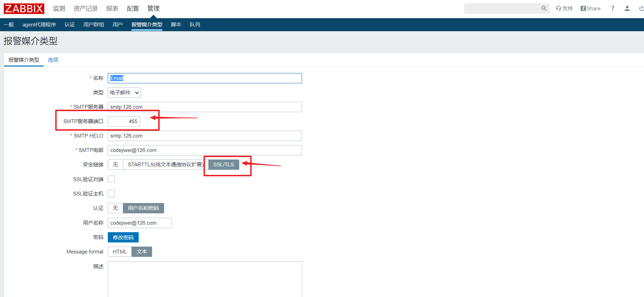The width and height of the screenshot is (644, 297).
Task: Open the 脚本 submenu
Action: point(176,25)
